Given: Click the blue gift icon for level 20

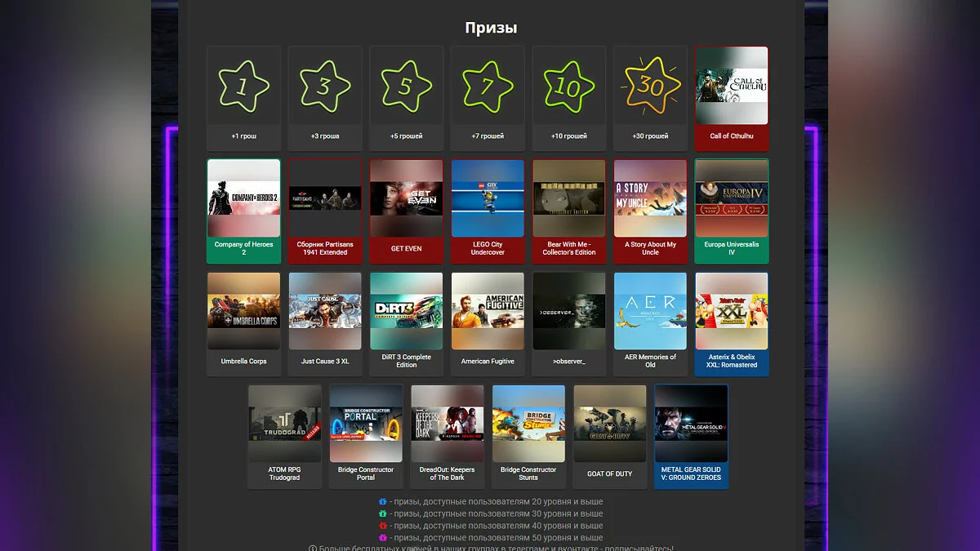Looking at the screenshot, I should click(x=382, y=502).
